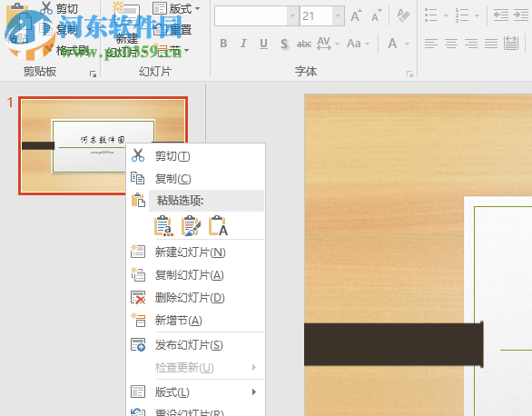The height and width of the screenshot is (416, 532).
Task: Open the numbering style dropdown arrow
Action: pyautogui.click(x=477, y=15)
